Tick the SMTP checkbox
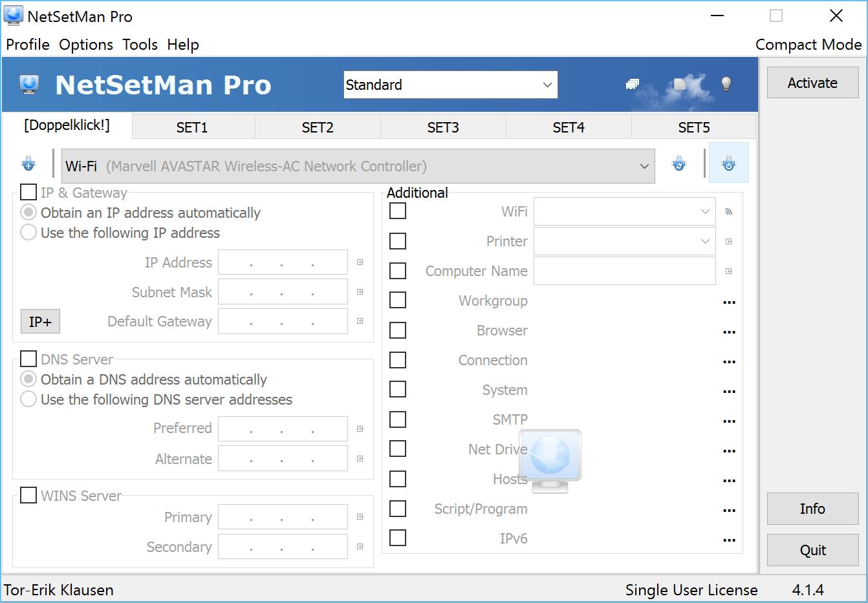 pos(398,419)
